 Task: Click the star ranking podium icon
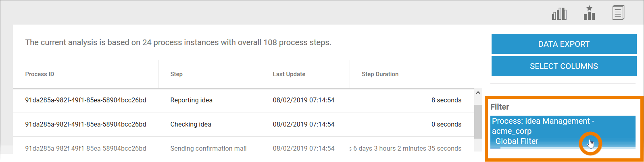589,13
